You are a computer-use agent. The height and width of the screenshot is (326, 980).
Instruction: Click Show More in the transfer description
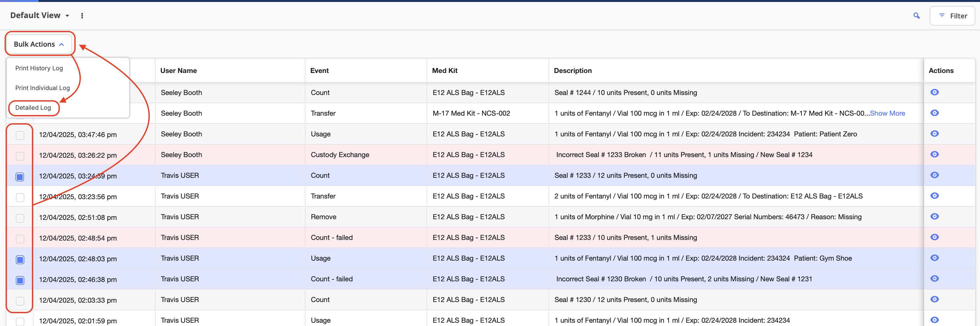click(x=887, y=113)
